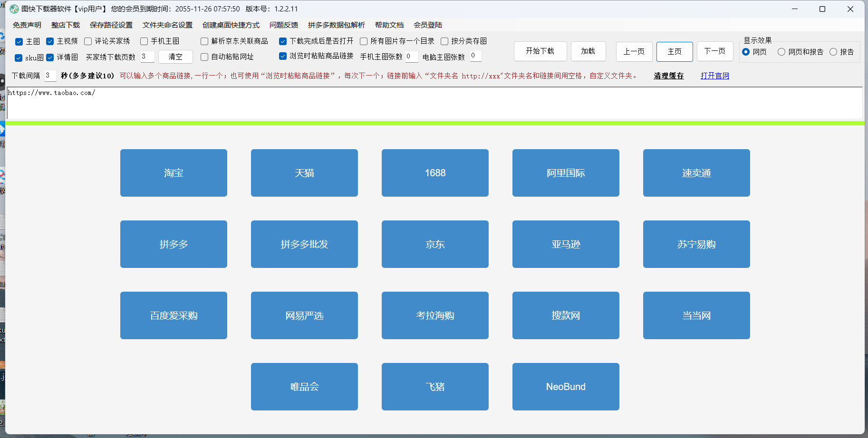Open the 苏宁易购 tile
The height and width of the screenshot is (438, 868).
coord(696,244)
